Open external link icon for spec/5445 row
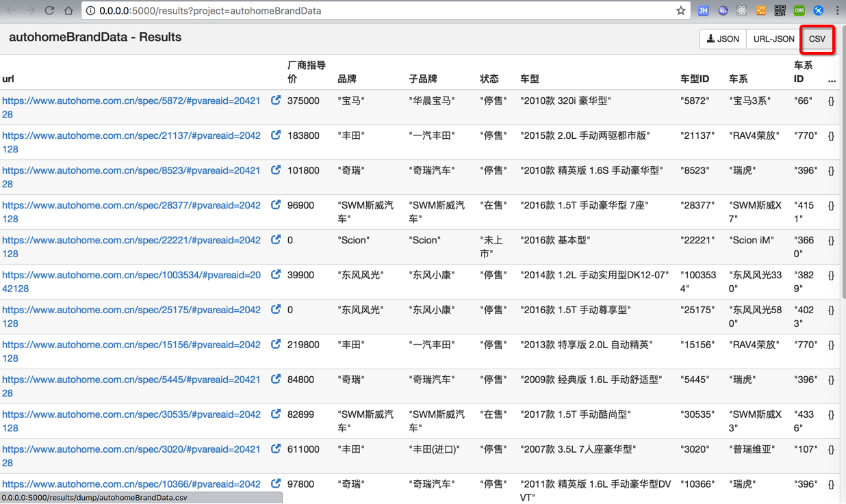The height and width of the screenshot is (504, 846). coord(276,379)
